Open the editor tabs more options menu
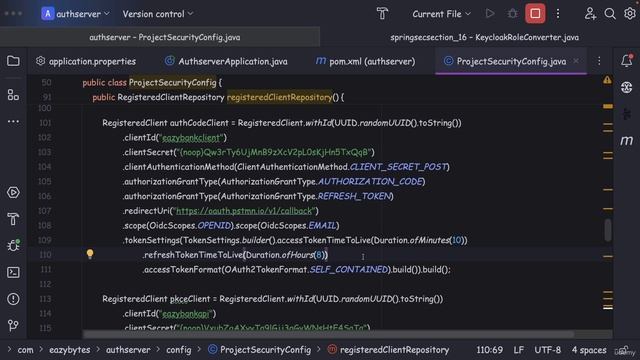This screenshot has width=640, height=360. 599,61
